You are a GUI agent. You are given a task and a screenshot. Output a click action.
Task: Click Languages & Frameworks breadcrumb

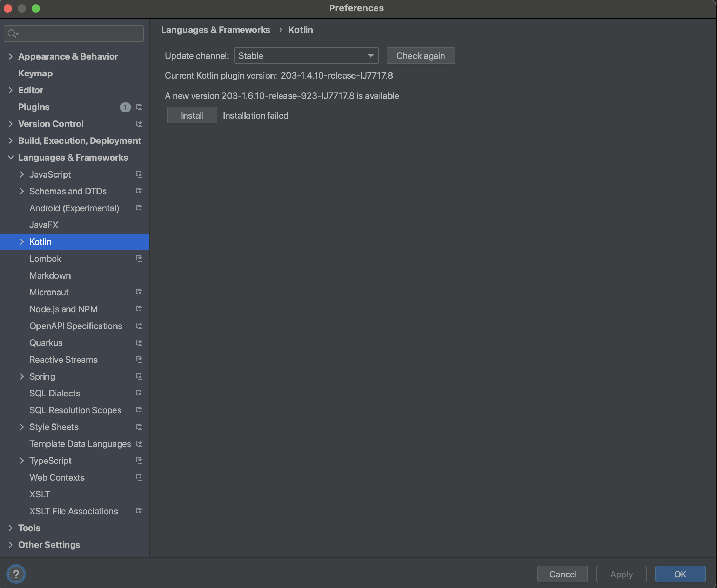(215, 30)
